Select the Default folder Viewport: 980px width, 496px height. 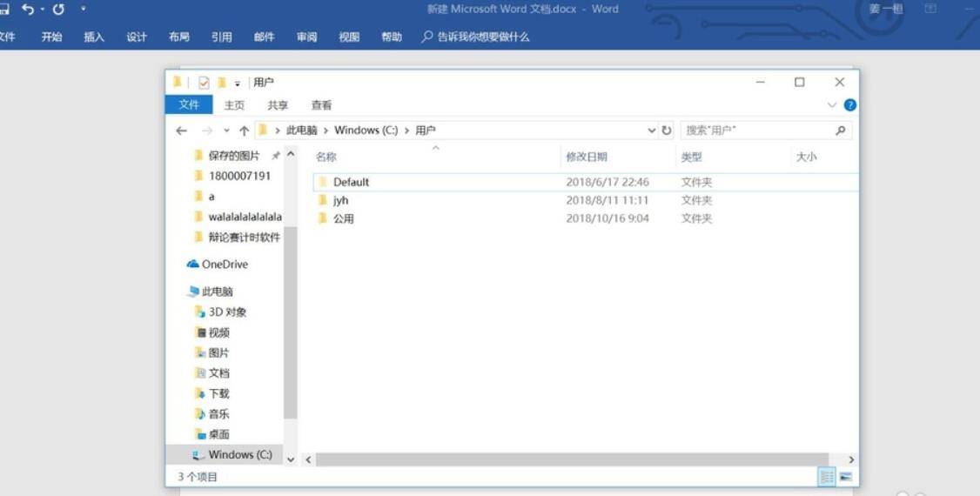click(351, 182)
